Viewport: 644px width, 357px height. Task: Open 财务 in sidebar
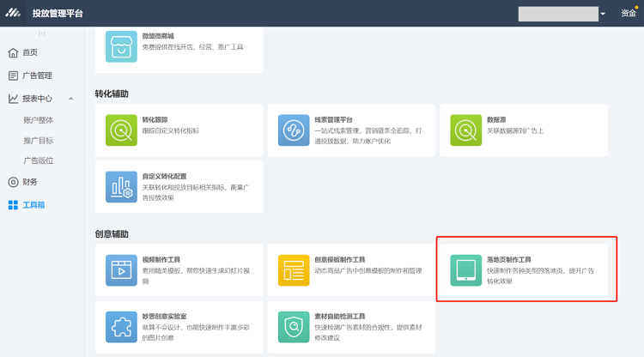30,182
